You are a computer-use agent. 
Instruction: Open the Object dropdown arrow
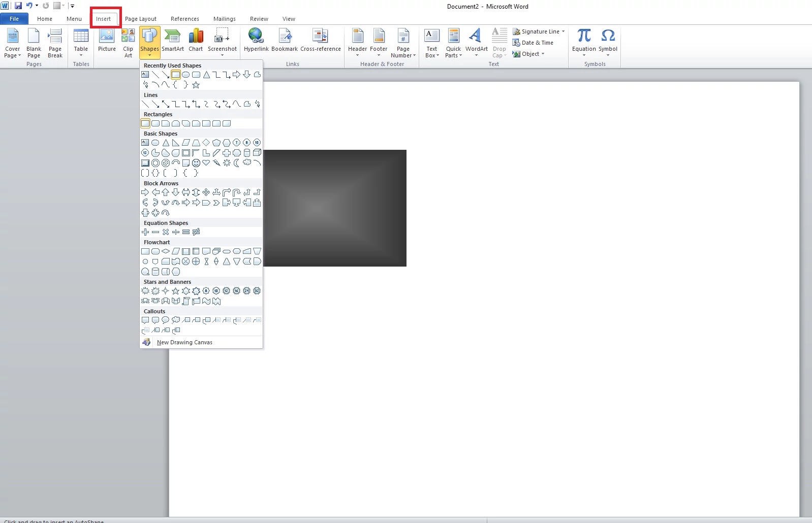(543, 54)
